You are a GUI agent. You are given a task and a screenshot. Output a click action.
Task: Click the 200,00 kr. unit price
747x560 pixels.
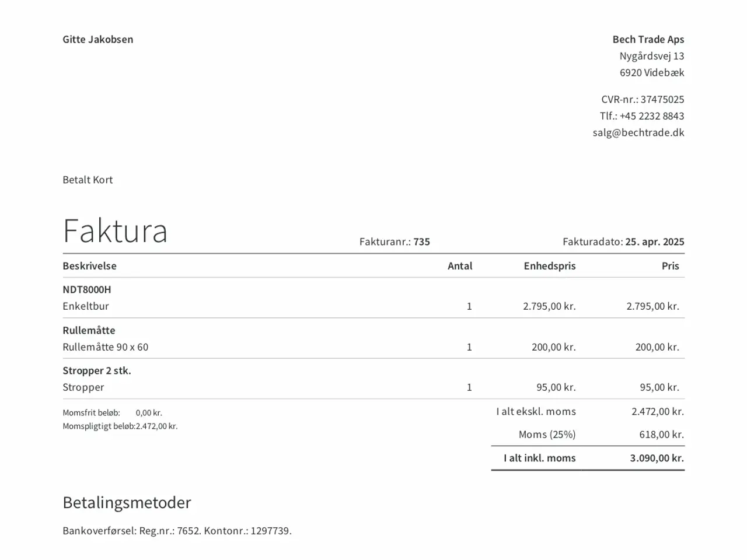tap(554, 347)
